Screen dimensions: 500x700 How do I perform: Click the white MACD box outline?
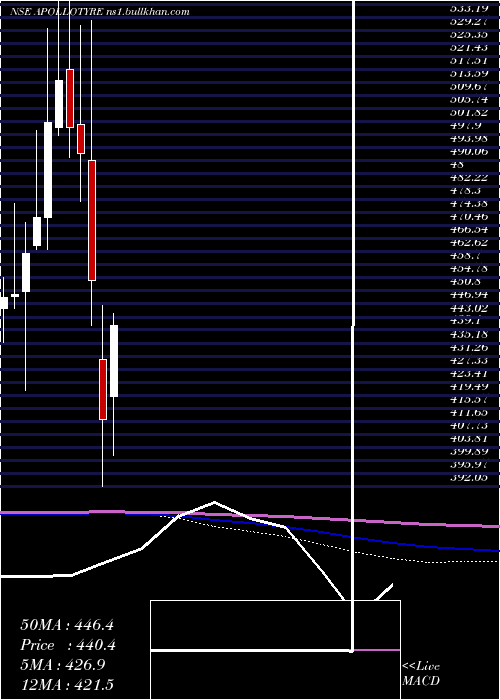pos(275,650)
